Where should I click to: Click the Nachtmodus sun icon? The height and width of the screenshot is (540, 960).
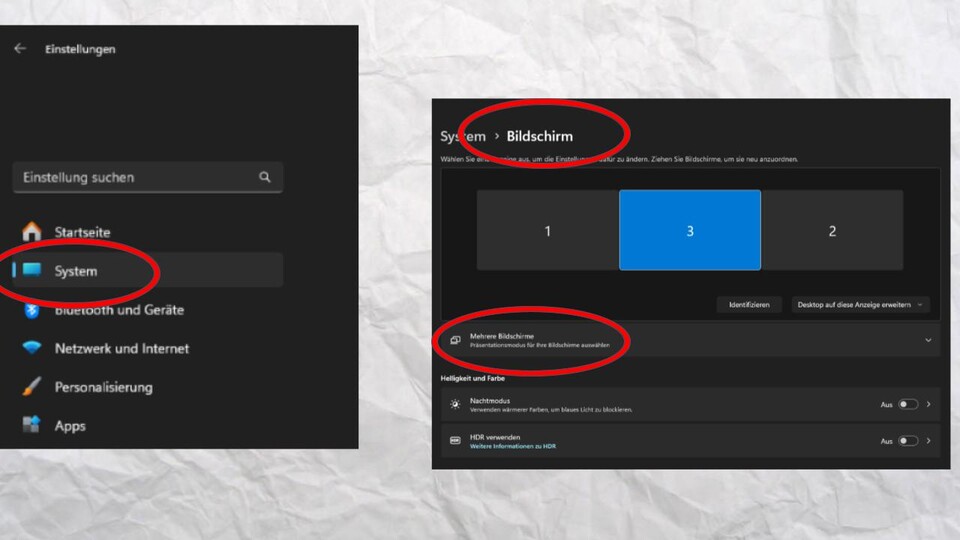455,404
